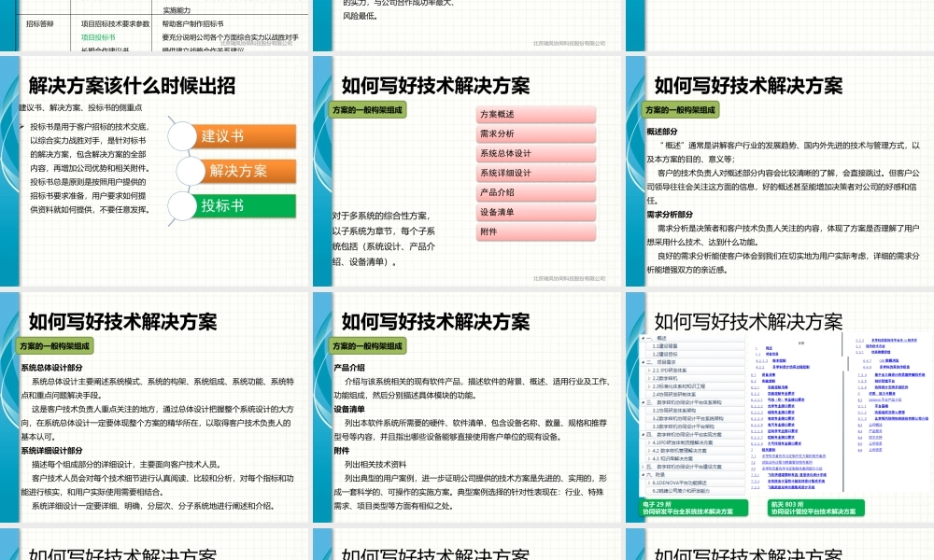Collapse the 六、附录 outline section

pyautogui.click(x=644, y=475)
